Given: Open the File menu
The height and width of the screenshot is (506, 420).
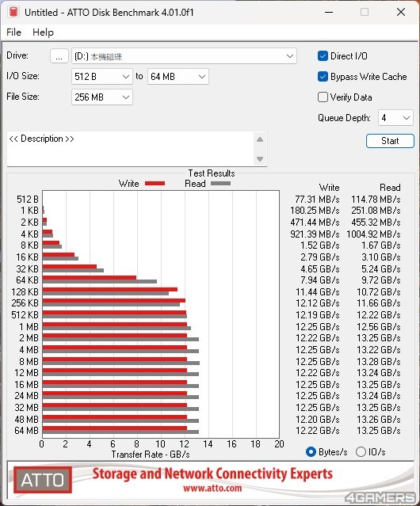Looking at the screenshot, I should [13, 32].
